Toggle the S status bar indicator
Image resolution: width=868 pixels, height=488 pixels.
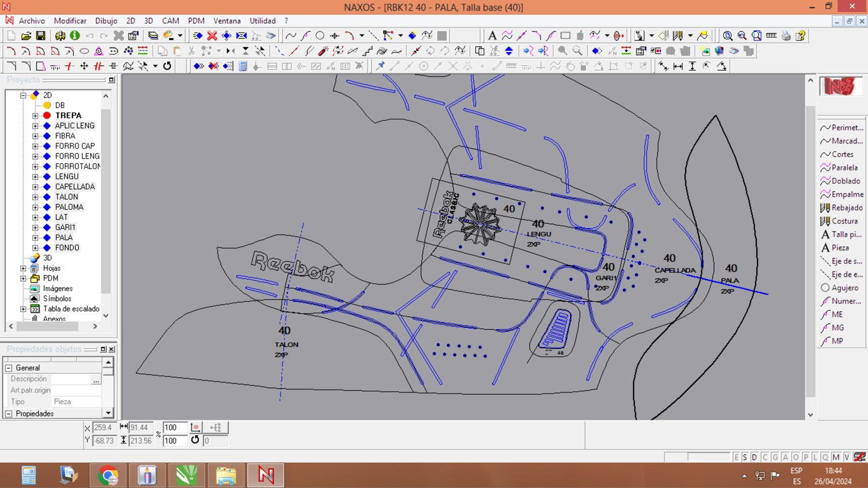pos(745,457)
